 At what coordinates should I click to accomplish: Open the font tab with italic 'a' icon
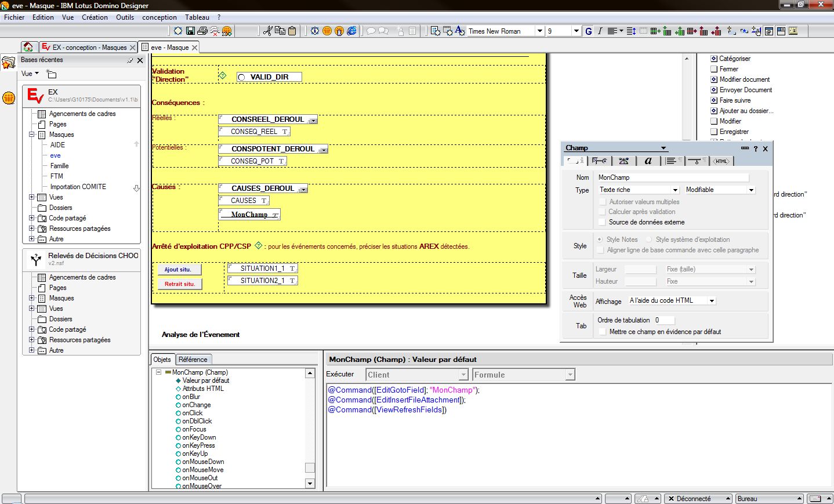tap(648, 161)
